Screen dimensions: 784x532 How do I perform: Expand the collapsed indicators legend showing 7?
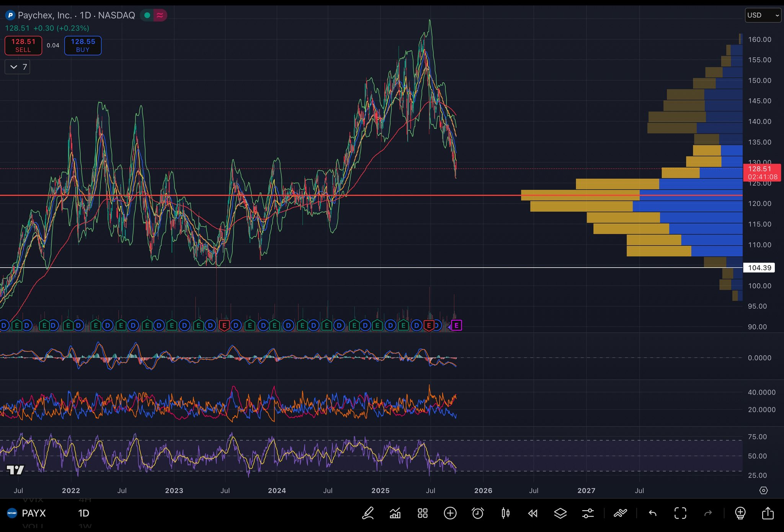(18, 67)
